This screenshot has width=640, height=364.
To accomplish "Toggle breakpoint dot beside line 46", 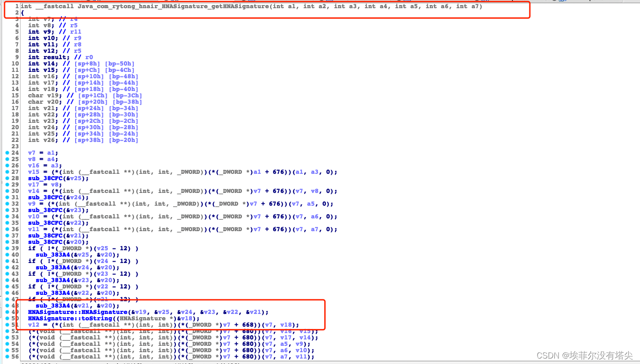I will tap(7, 293).
